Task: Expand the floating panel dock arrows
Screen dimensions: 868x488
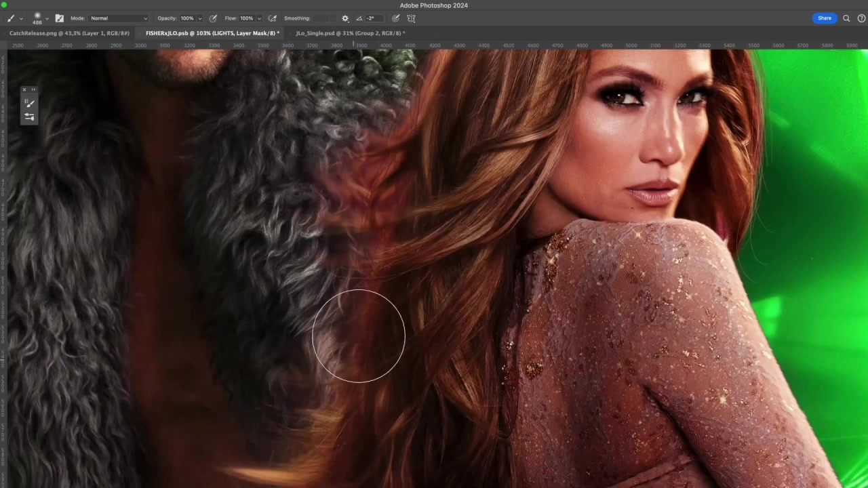Action: (33, 89)
